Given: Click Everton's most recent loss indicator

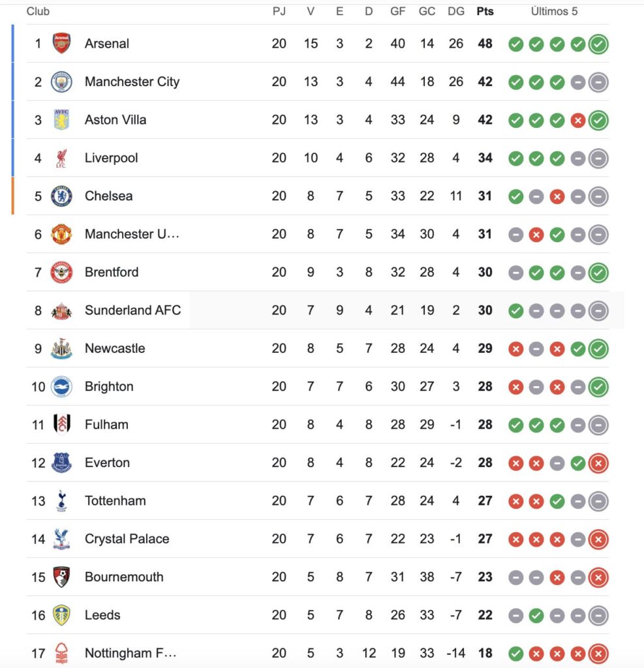Looking at the screenshot, I should pyautogui.click(x=598, y=463).
